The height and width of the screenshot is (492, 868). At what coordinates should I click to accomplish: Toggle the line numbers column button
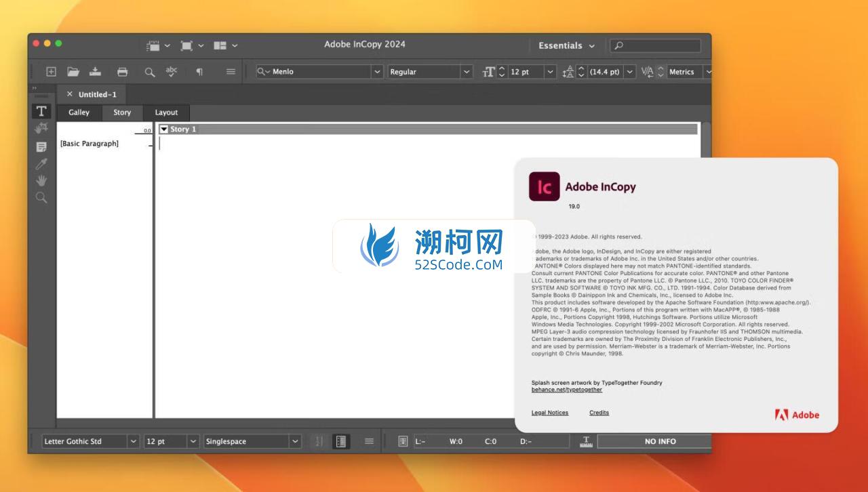[319, 441]
